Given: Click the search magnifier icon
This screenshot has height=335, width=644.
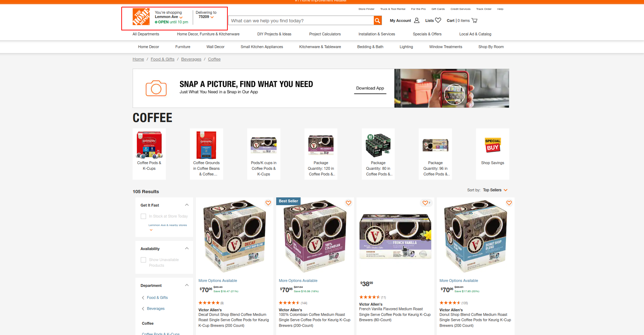Looking at the screenshot, I should [x=377, y=21].
